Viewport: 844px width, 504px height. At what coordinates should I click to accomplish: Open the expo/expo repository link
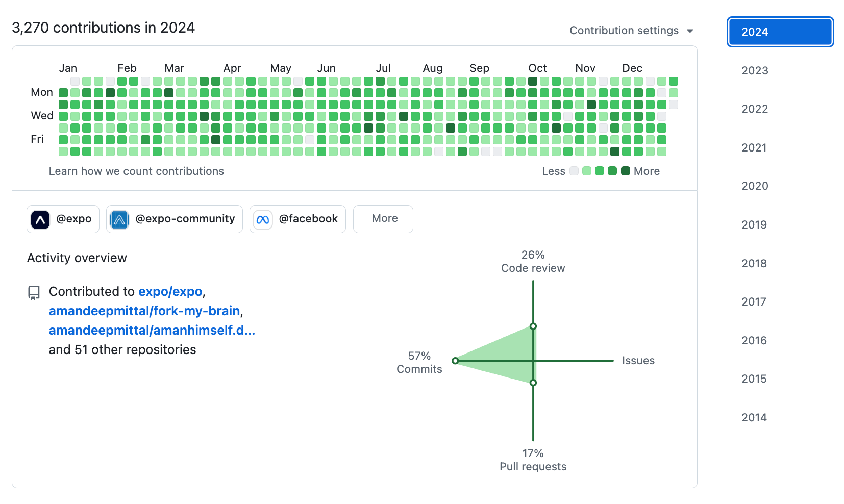click(170, 292)
